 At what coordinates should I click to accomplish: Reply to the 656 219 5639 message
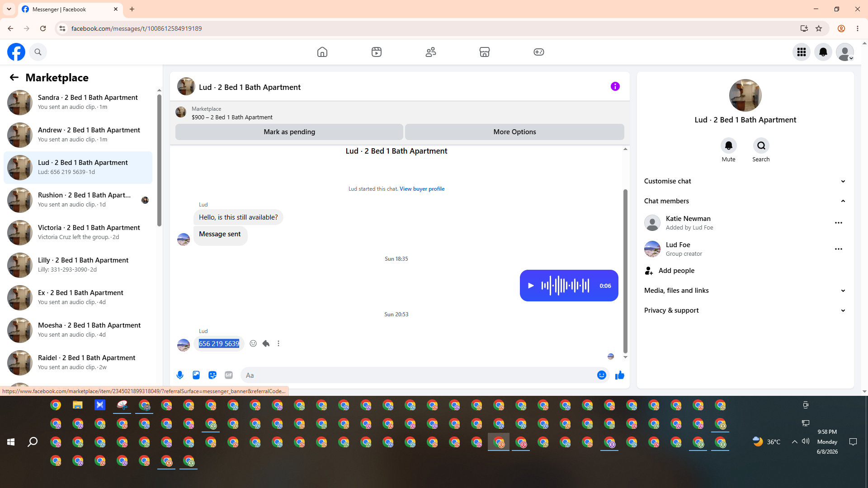coord(266,343)
